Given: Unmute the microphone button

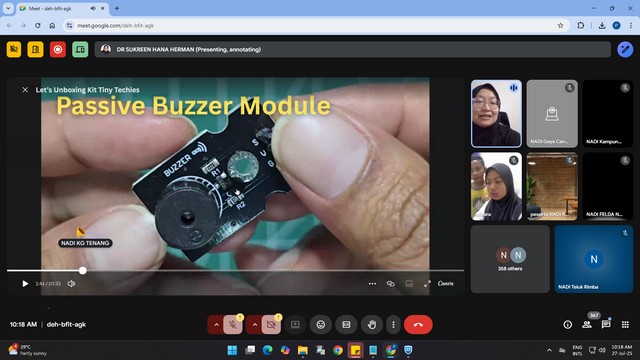Looking at the screenshot, I should pos(233,324).
